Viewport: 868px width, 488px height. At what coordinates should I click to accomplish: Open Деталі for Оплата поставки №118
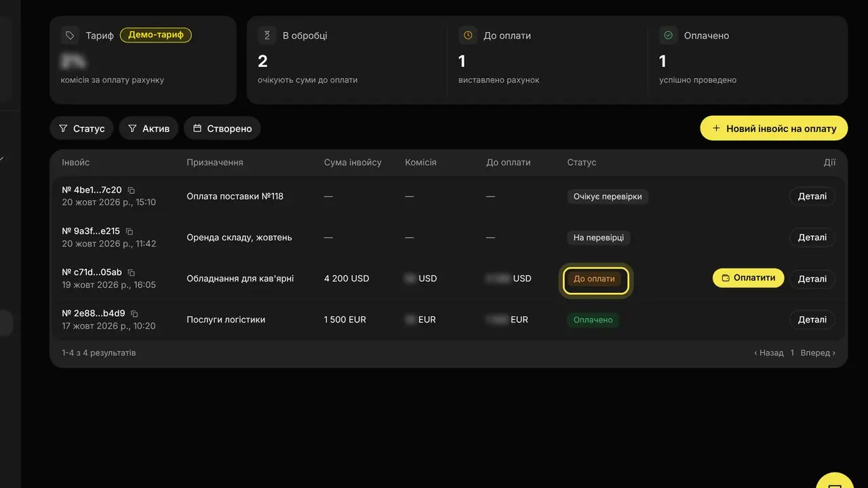coord(812,197)
